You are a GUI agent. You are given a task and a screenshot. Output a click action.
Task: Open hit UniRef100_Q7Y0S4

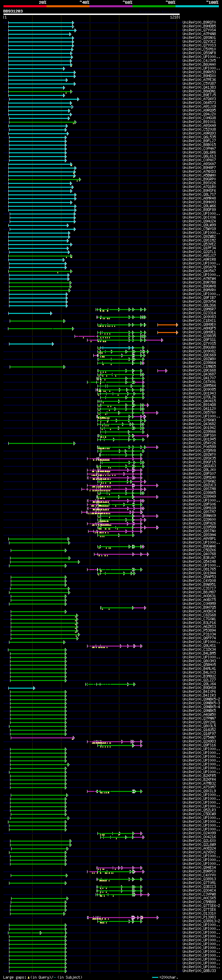pyautogui.click(x=199, y=30)
